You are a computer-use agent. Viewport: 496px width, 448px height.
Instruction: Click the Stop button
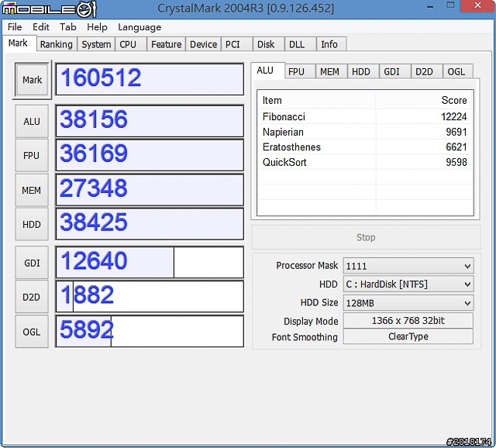[366, 237]
